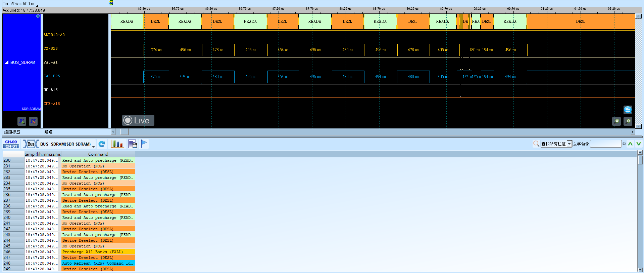Click the first READA decode block
Screen dimensions: 644x273
pos(127,22)
